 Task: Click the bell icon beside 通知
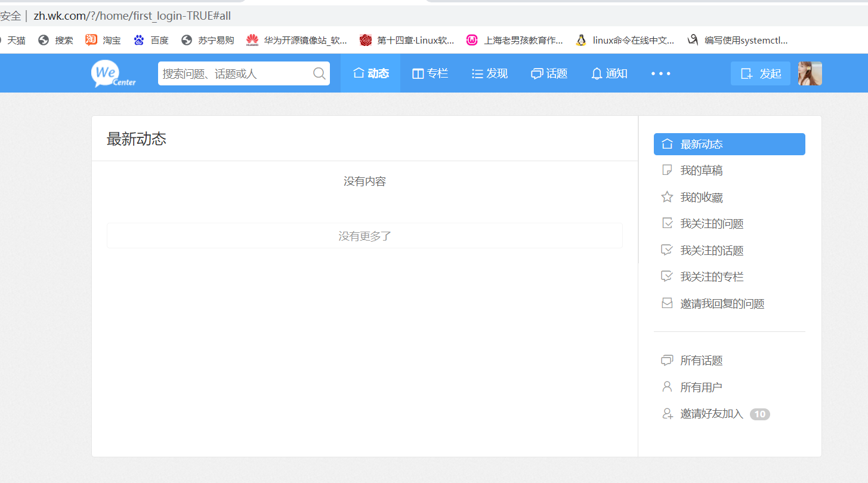[597, 73]
